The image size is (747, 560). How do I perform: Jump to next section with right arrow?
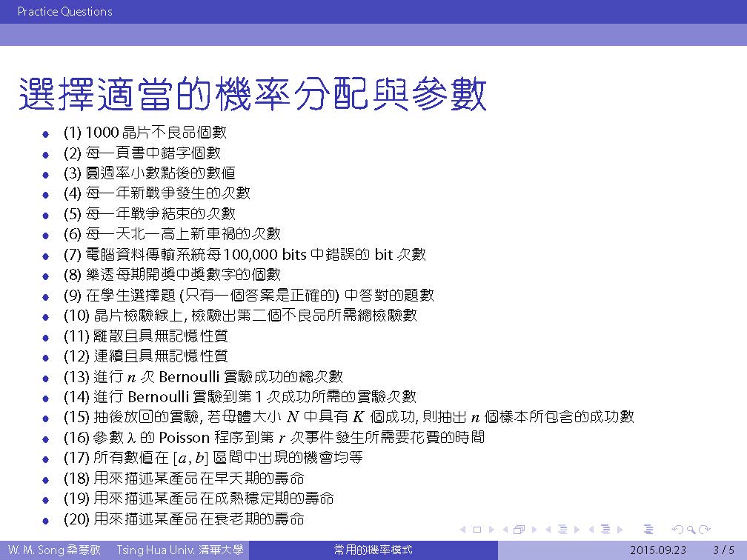[620, 530]
